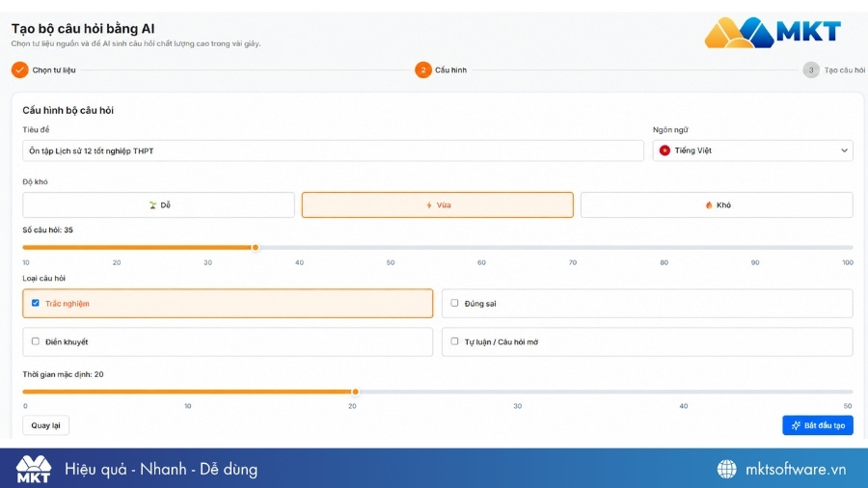Click the "Độ khó" label
This screenshot has height=488, width=868.
tap(35, 182)
